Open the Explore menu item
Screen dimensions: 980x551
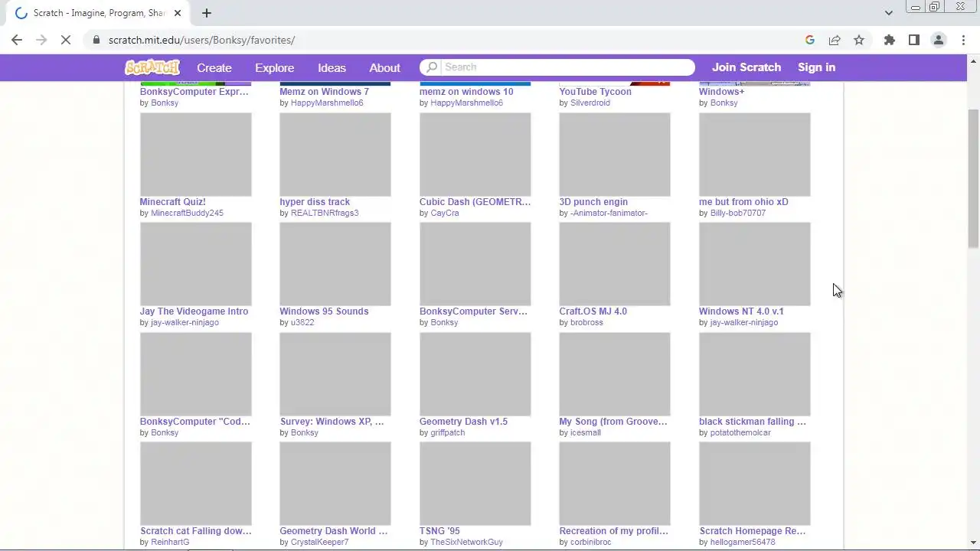[x=275, y=67]
